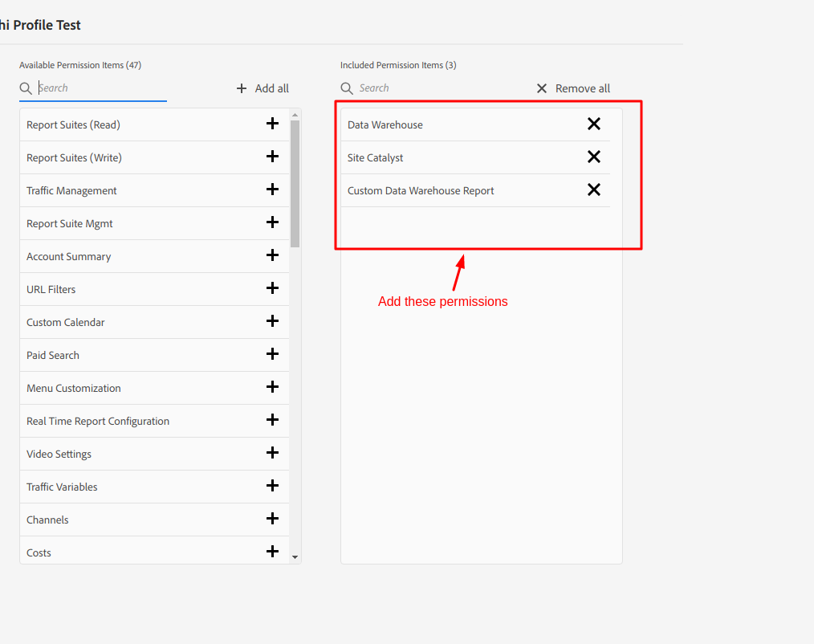Add the Channels permission item
Screen dimensions: 814x644
272,519
